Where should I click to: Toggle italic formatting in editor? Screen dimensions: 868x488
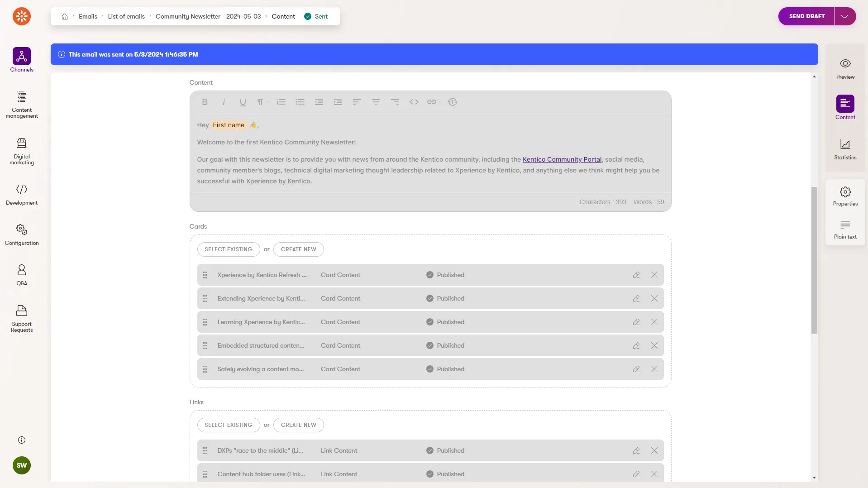click(224, 102)
